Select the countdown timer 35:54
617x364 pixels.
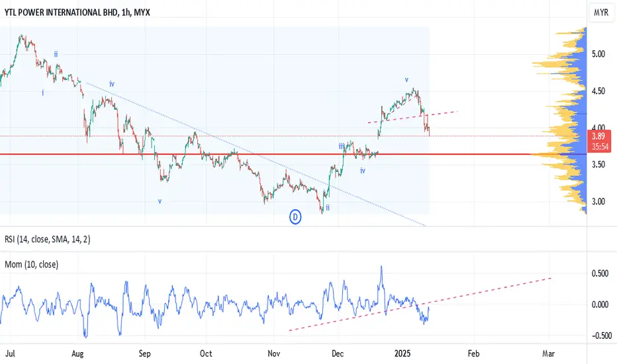pyautogui.click(x=600, y=147)
